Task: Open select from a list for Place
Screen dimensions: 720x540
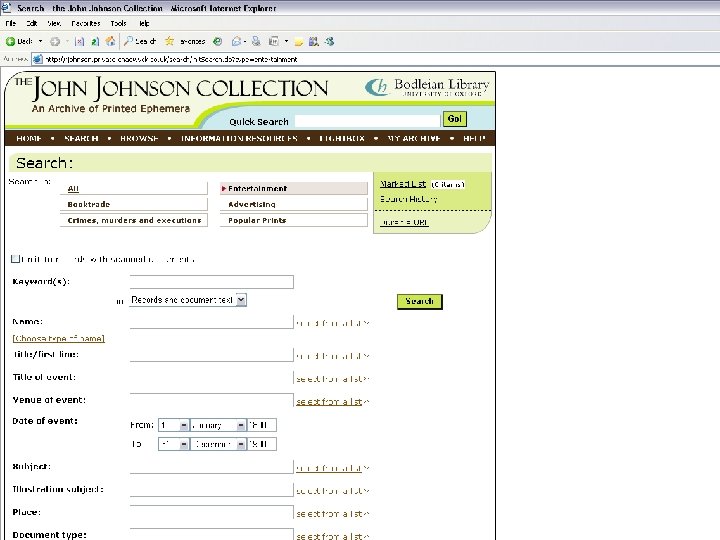Action: [332, 514]
